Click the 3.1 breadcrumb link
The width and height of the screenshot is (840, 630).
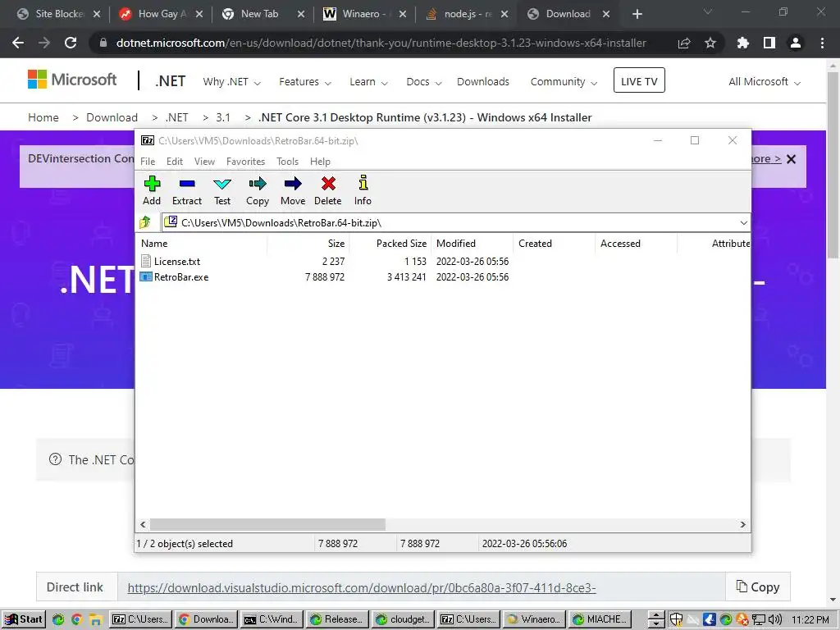tap(223, 117)
